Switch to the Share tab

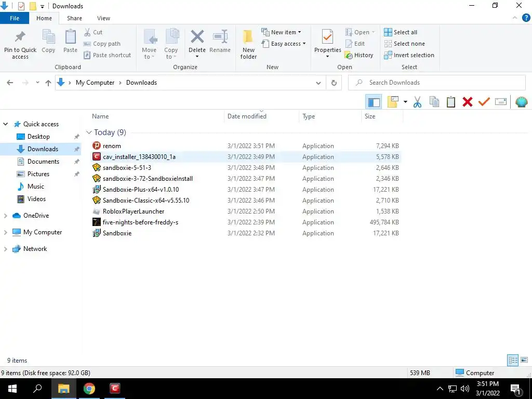[x=74, y=18]
